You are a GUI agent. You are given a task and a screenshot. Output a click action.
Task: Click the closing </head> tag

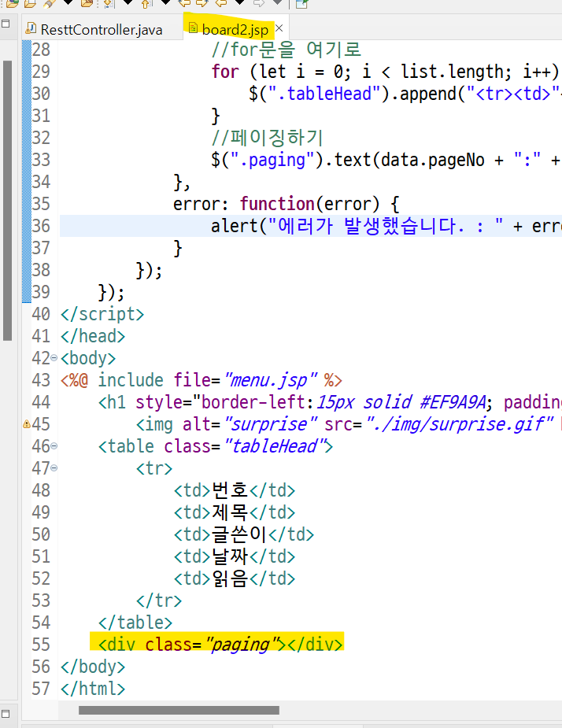[x=93, y=336]
